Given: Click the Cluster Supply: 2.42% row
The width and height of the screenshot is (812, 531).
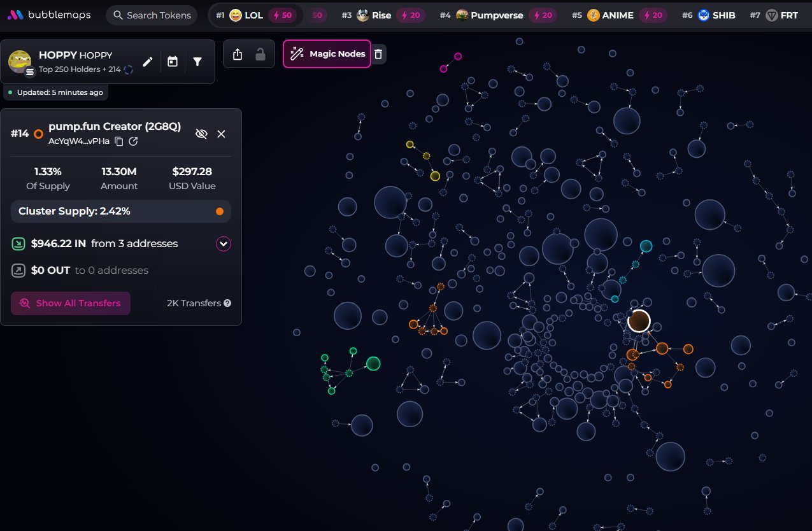Looking at the screenshot, I should (121, 211).
